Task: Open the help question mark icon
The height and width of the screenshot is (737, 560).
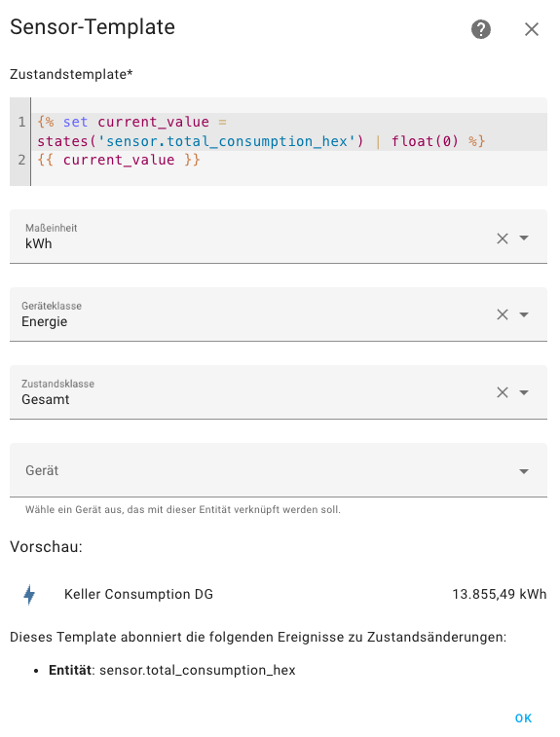Action: pyautogui.click(x=480, y=29)
